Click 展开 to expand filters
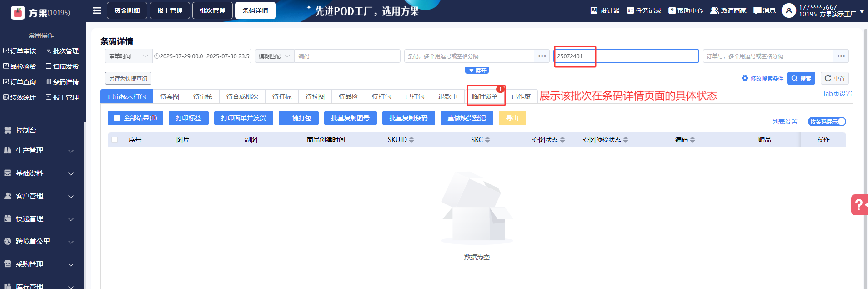 tap(477, 71)
